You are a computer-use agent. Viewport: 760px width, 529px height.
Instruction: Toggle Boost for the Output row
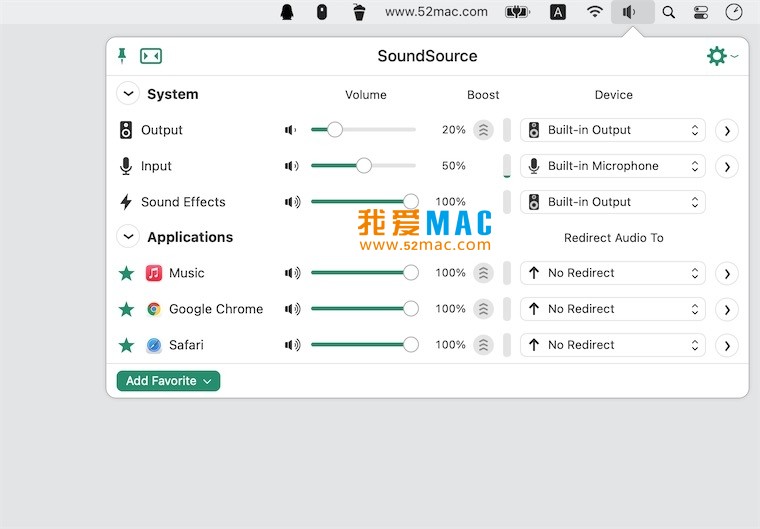483,130
